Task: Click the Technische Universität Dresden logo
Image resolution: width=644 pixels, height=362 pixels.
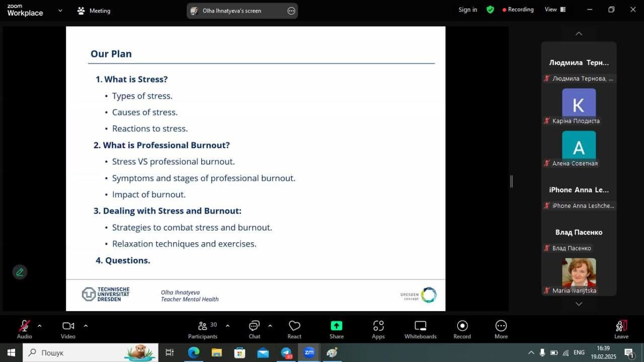Action: coord(106,295)
